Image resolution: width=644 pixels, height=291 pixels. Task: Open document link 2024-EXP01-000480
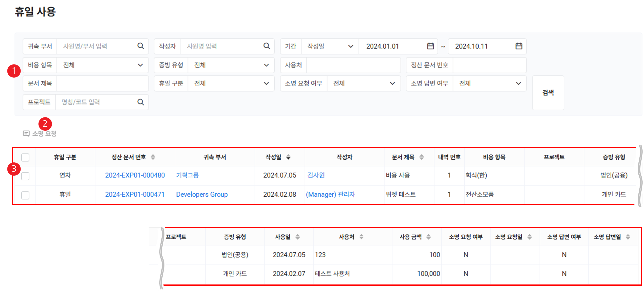point(135,175)
